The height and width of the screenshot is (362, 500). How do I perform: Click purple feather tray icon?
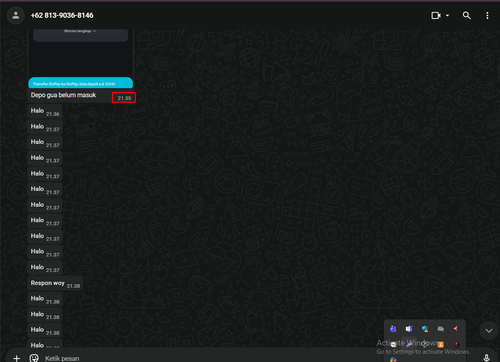pyautogui.click(x=409, y=344)
